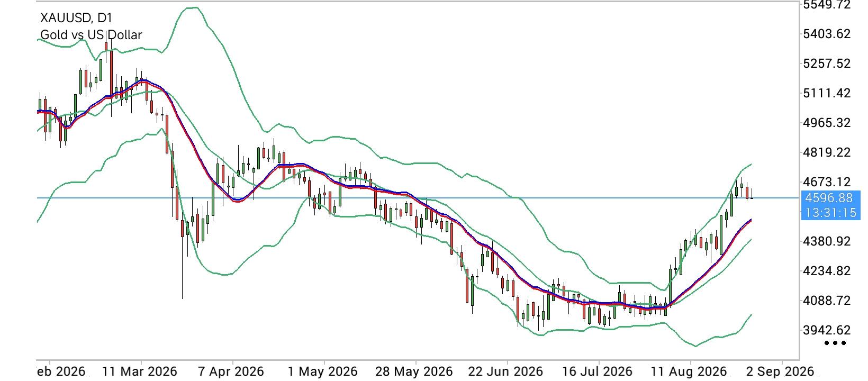The image size is (868, 381).
Task: Select the 3942.62 price axis label
Action: coord(827,330)
